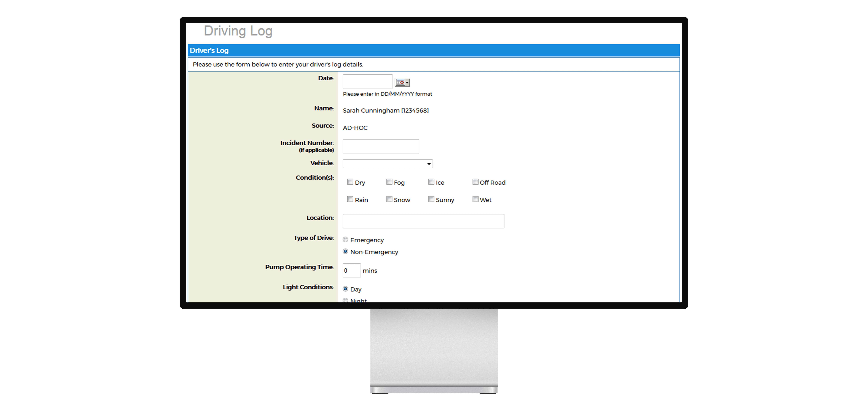Viewport: 868px width, 411px height.
Task: Check the Off Road condition box
Action: pyautogui.click(x=475, y=182)
